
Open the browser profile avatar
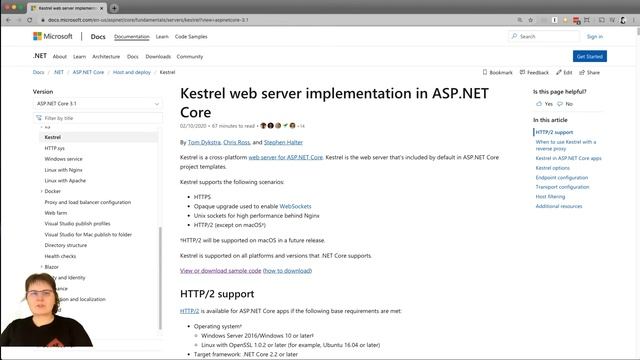[623, 20]
